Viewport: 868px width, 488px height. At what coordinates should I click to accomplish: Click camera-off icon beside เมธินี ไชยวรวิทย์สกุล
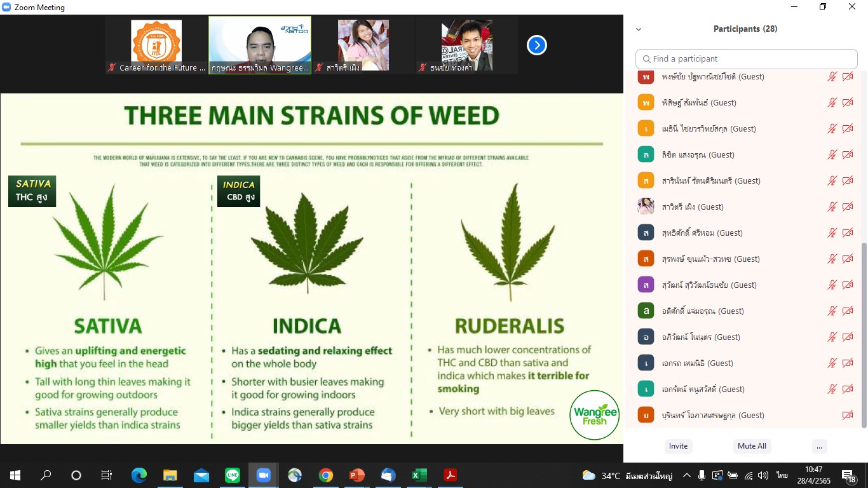[x=848, y=128]
